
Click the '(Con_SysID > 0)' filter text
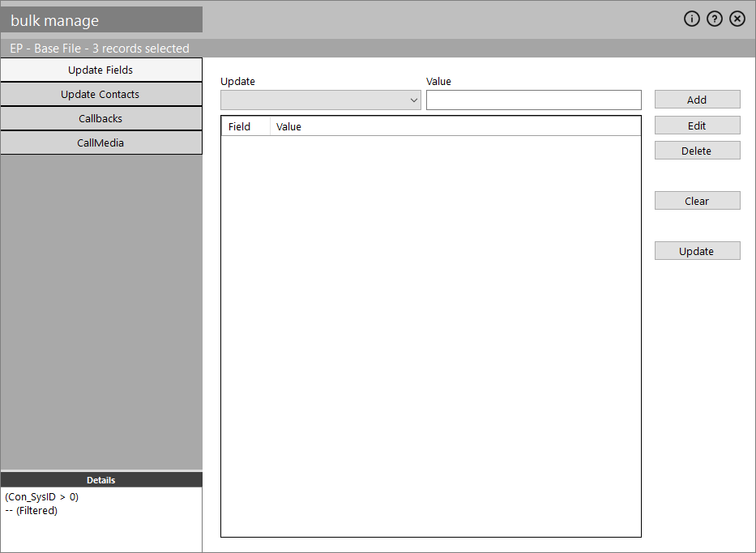(x=41, y=496)
